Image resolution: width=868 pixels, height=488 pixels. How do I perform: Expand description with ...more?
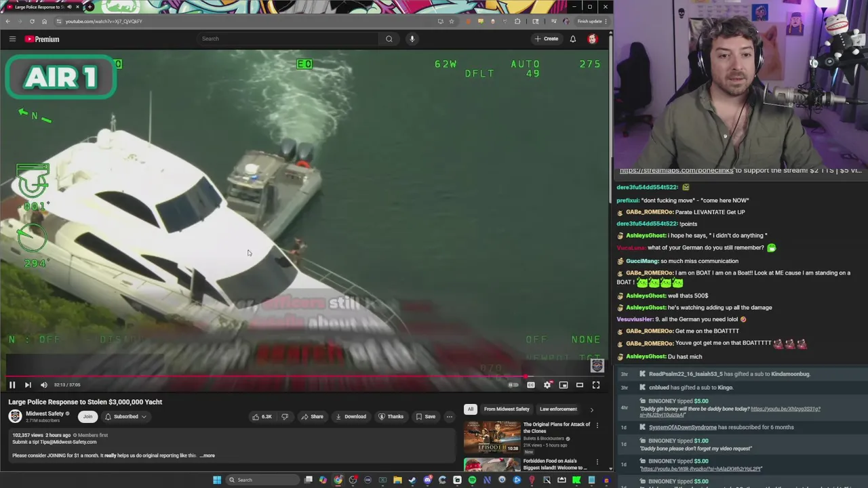[x=208, y=455]
